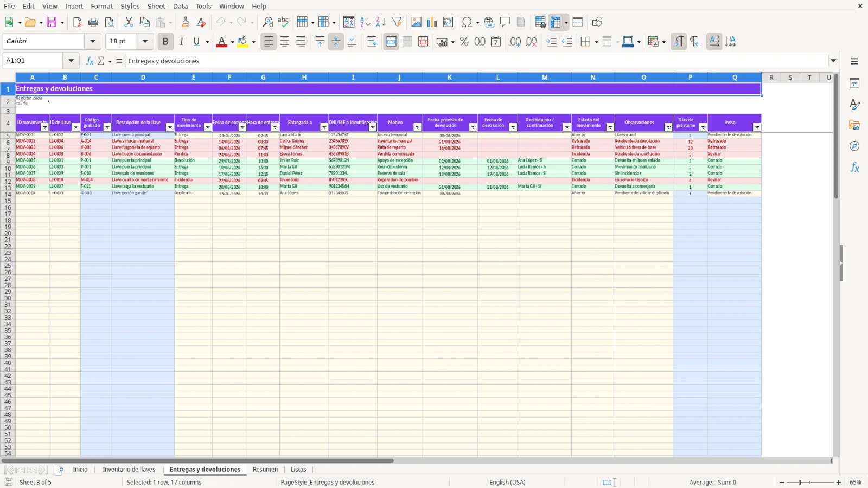Show Draw Functions shapes icon
The image size is (868, 488).
point(597,22)
